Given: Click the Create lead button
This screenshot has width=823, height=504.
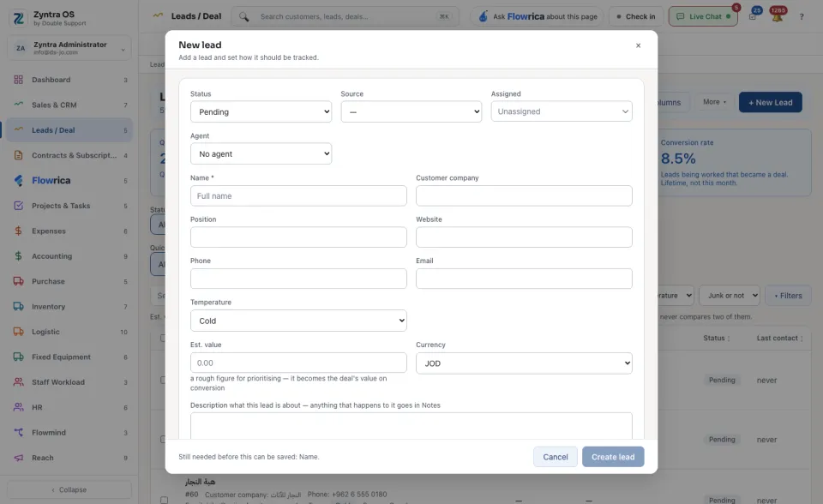Looking at the screenshot, I should coord(613,457).
